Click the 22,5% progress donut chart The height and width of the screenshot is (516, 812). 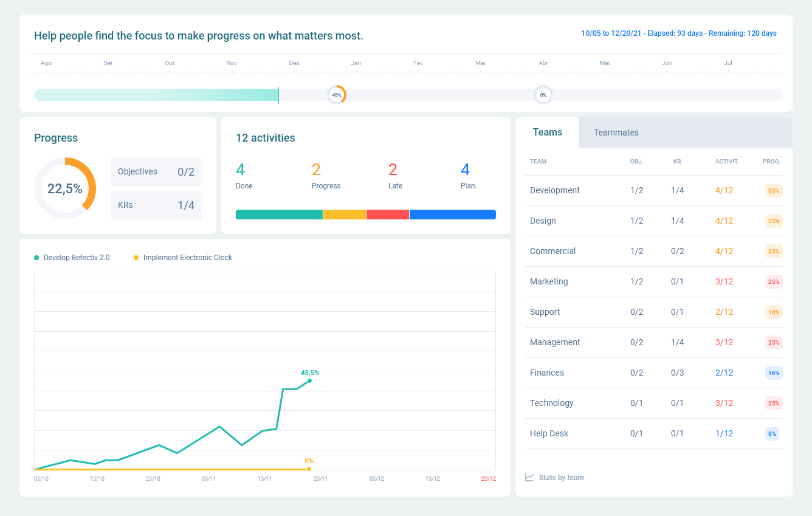point(65,188)
